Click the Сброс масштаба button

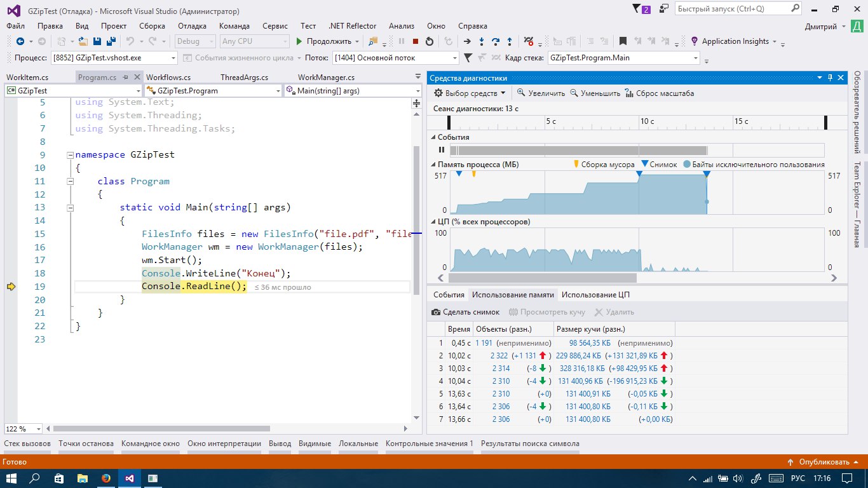tap(659, 93)
